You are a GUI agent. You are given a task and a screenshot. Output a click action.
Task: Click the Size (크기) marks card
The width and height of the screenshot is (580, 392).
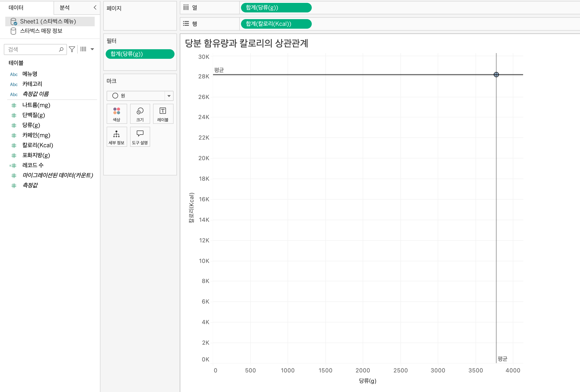(x=140, y=114)
